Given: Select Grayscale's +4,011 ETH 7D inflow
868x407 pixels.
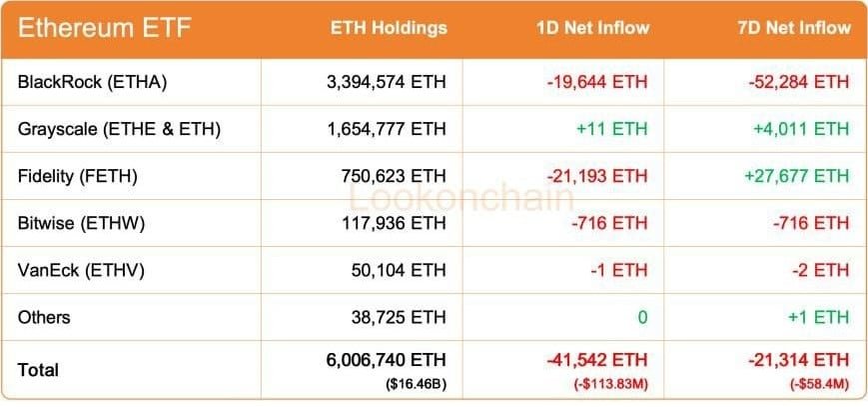Looking at the screenshot, I should coord(798,129).
